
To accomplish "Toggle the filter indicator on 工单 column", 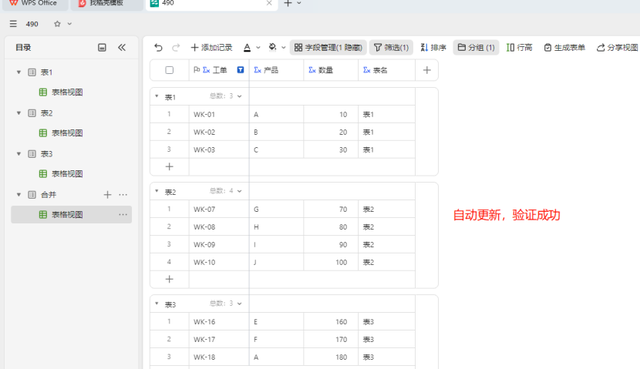I will [240, 70].
